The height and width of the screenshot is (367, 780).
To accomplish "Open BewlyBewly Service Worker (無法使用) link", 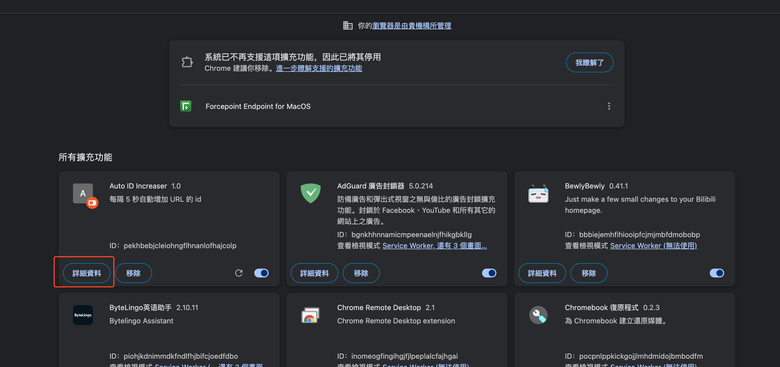I will click(x=654, y=246).
